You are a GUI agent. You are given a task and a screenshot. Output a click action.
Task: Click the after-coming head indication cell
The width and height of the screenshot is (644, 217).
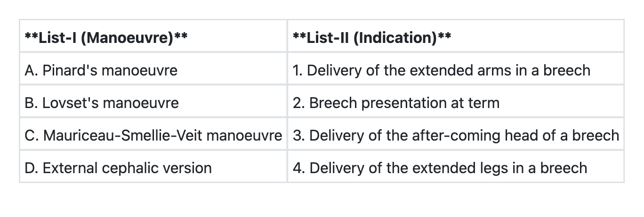455,135
